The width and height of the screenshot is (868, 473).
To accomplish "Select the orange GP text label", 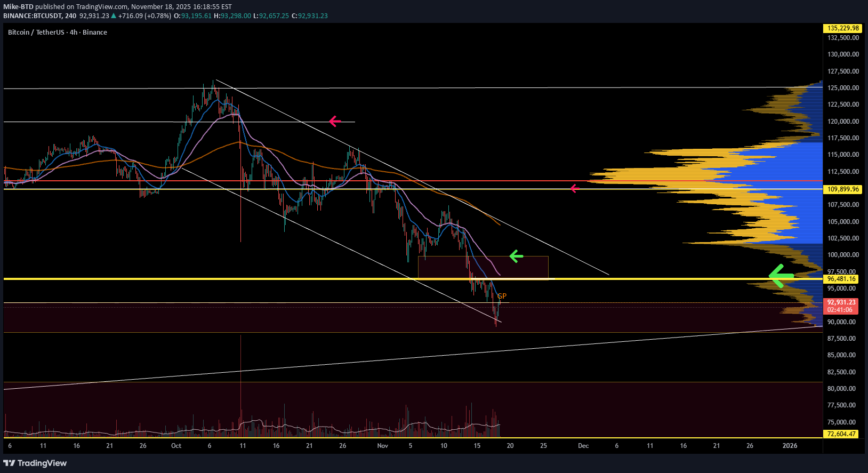I will tap(502, 296).
